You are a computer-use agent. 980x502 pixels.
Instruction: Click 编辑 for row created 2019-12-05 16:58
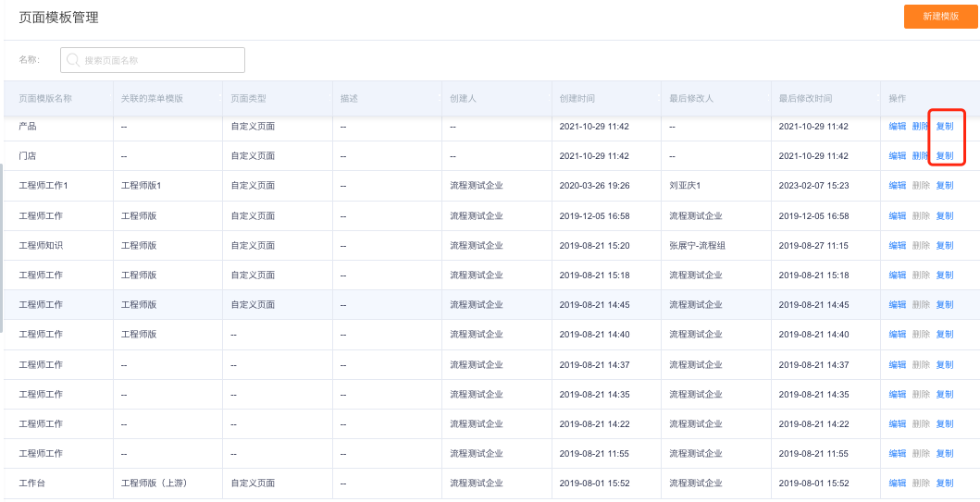[898, 215]
